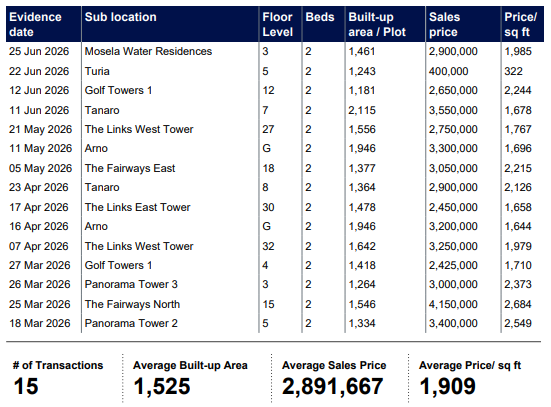This screenshot has height=407, width=551.
Task: Select the 2,684 price per sq ft value
Action: click(518, 304)
